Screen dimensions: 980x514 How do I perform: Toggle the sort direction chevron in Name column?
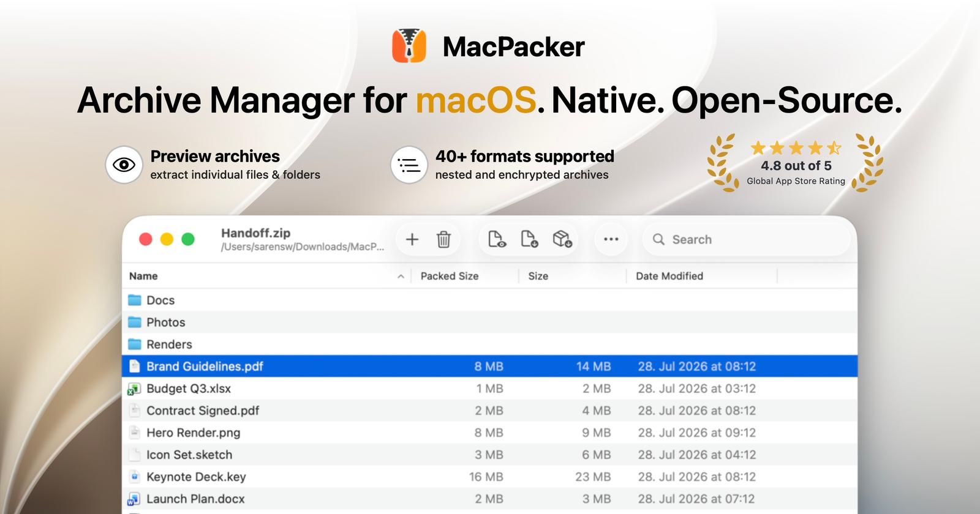(401, 277)
